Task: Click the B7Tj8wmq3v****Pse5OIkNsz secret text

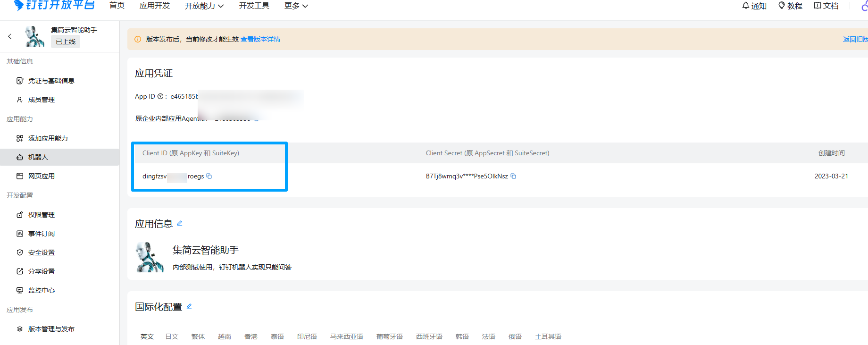Action: [467, 176]
